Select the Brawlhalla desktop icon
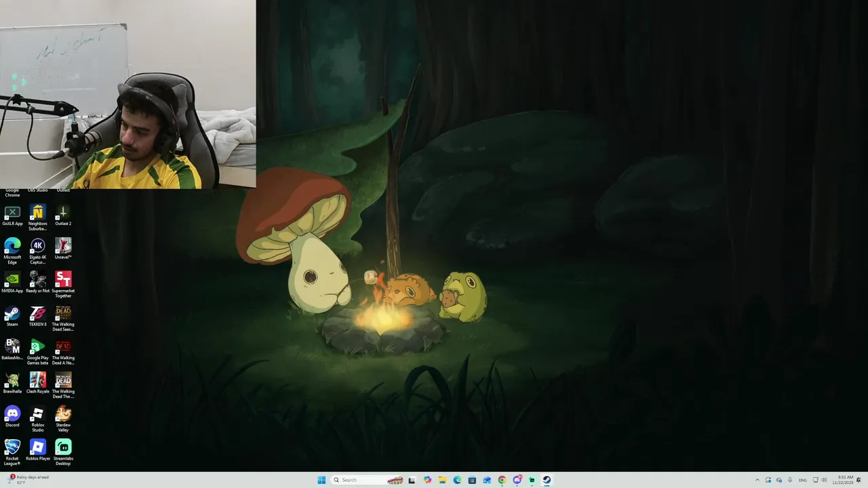This screenshot has width=868, height=488. tap(12, 384)
